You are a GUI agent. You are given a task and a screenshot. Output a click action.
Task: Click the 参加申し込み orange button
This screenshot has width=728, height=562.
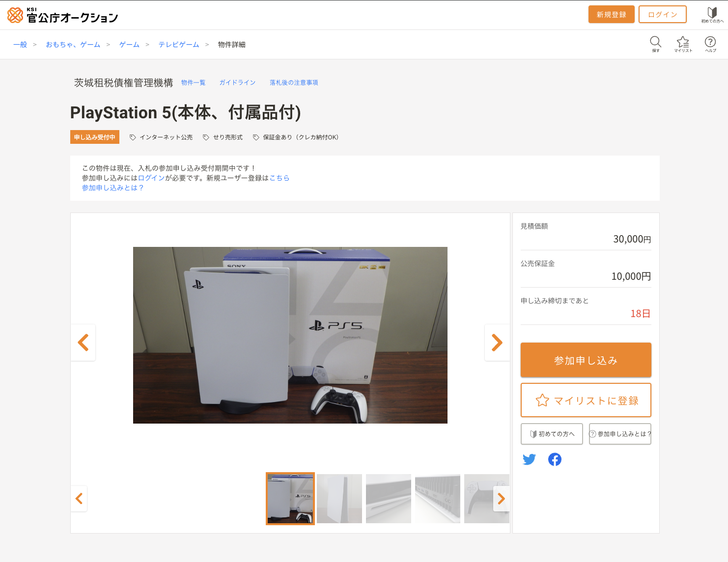[x=586, y=360]
